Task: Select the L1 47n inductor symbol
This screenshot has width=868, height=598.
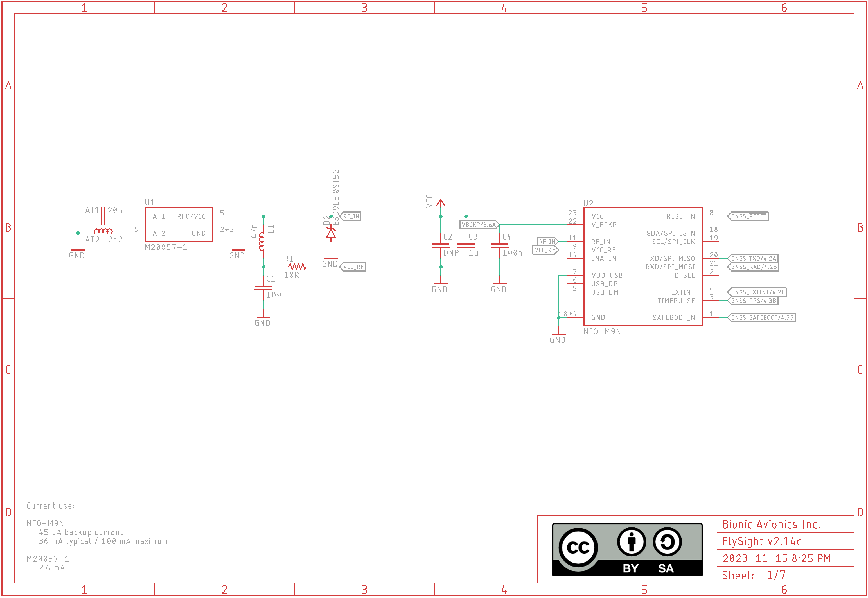Action: pos(262,242)
